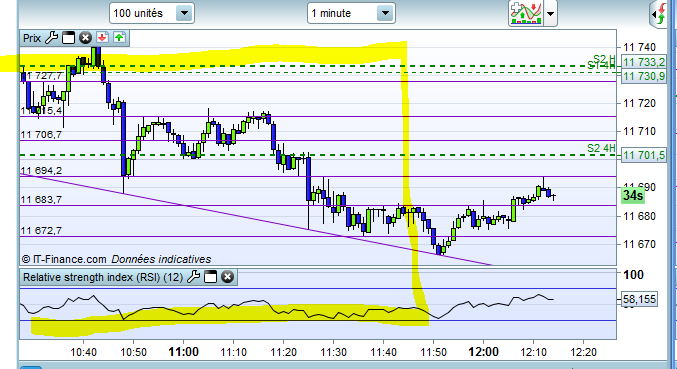Viewport: 677px width, 369px height.
Task: Click the RSI value 58,155 label
Action: click(639, 299)
